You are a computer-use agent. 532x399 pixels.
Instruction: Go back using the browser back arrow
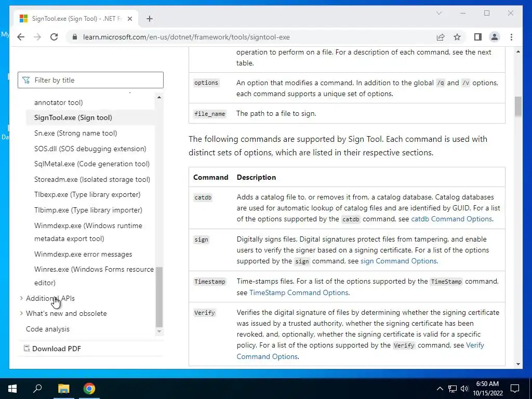(x=21, y=37)
